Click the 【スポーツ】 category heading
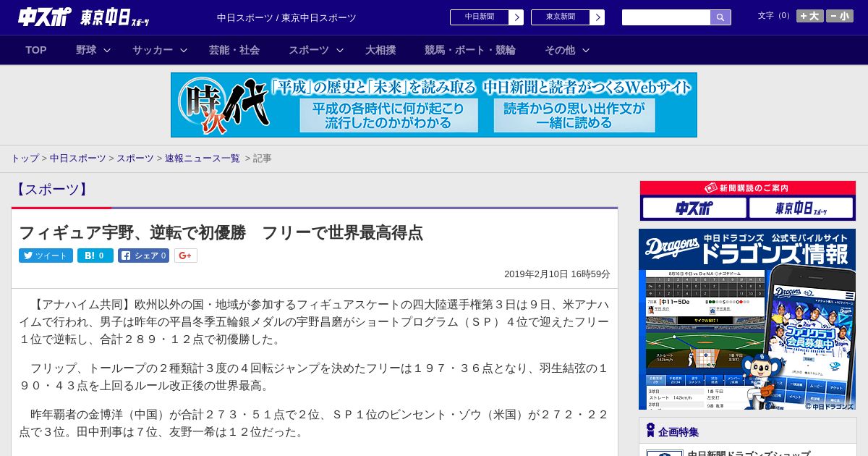868x456 pixels. pyautogui.click(x=51, y=190)
